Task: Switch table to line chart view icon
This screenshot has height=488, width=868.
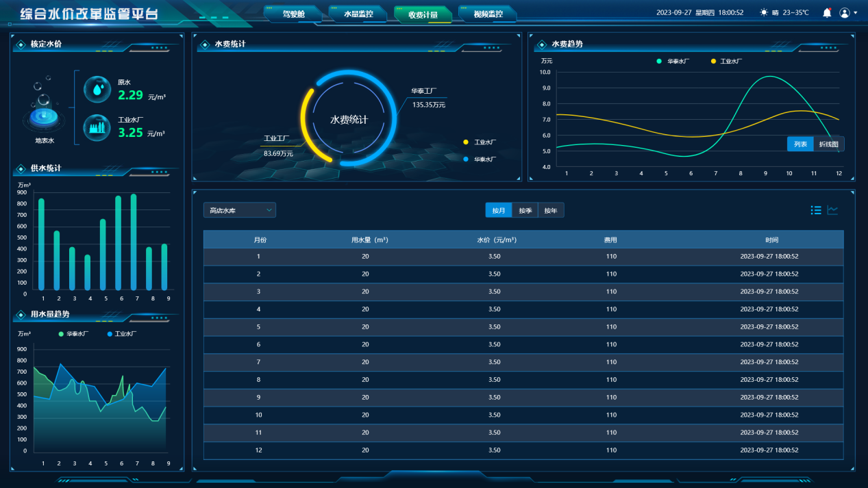Action: 832,210
